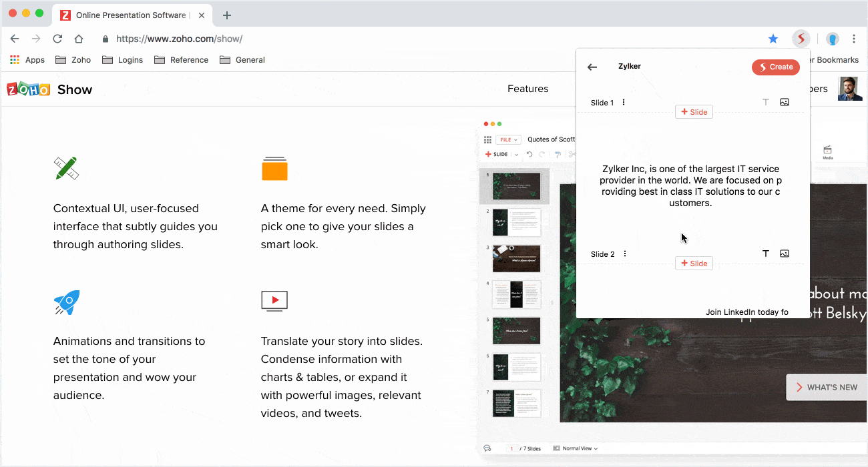Click the play screen icon
This screenshot has height=467, width=868.
point(274,301)
